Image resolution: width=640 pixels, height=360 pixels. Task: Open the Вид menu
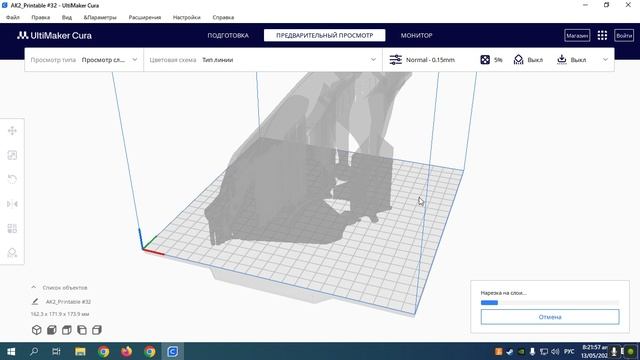click(x=67, y=18)
